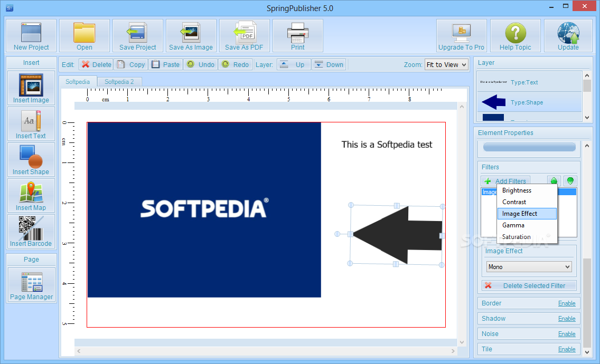The height and width of the screenshot is (364, 600).
Task: Copy the selected element
Action: tap(131, 64)
